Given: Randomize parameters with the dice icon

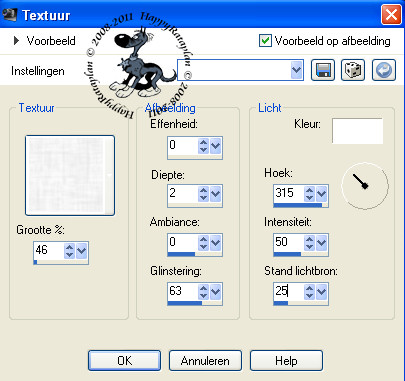Looking at the screenshot, I should 353,70.
